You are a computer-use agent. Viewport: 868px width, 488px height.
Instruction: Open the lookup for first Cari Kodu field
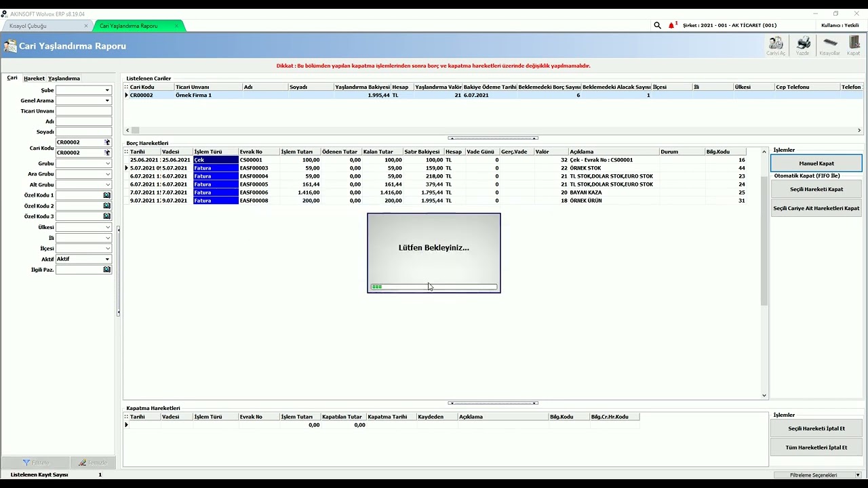pos(107,142)
